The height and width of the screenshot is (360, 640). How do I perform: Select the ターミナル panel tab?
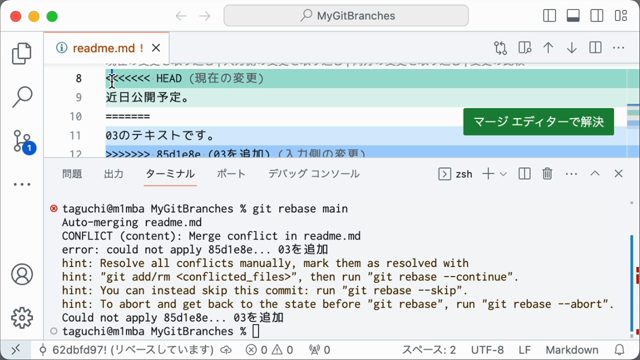[x=170, y=174]
